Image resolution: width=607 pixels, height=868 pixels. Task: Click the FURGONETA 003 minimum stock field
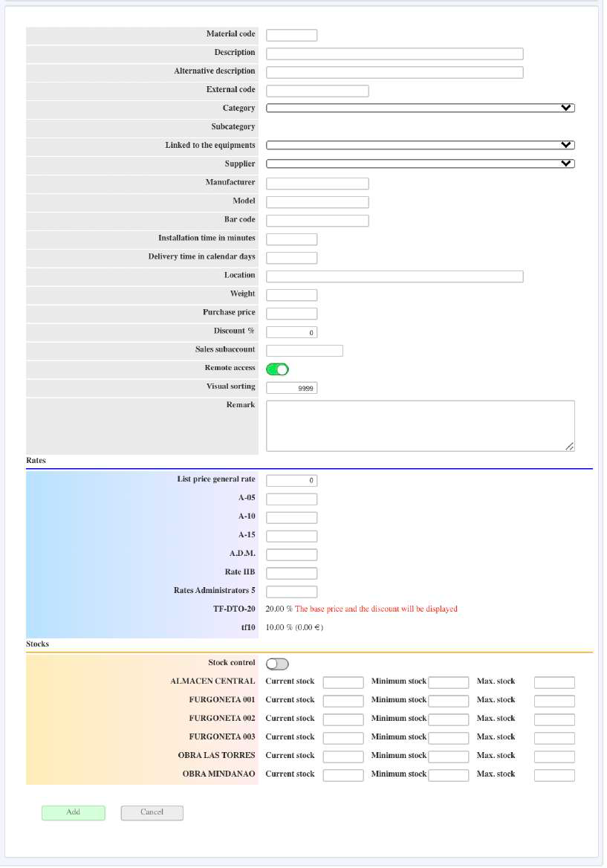point(449,739)
